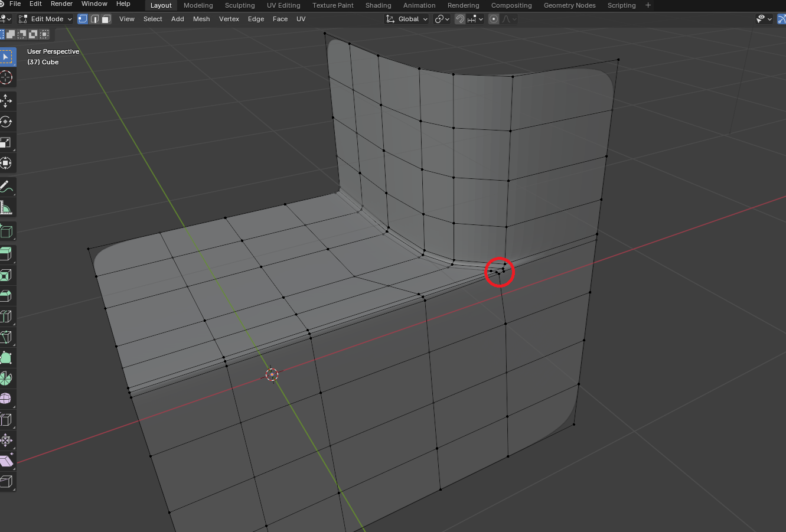The width and height of the screenshot is (786, 532).
Task: Add a new workspace with plus button
Action: 648,5
